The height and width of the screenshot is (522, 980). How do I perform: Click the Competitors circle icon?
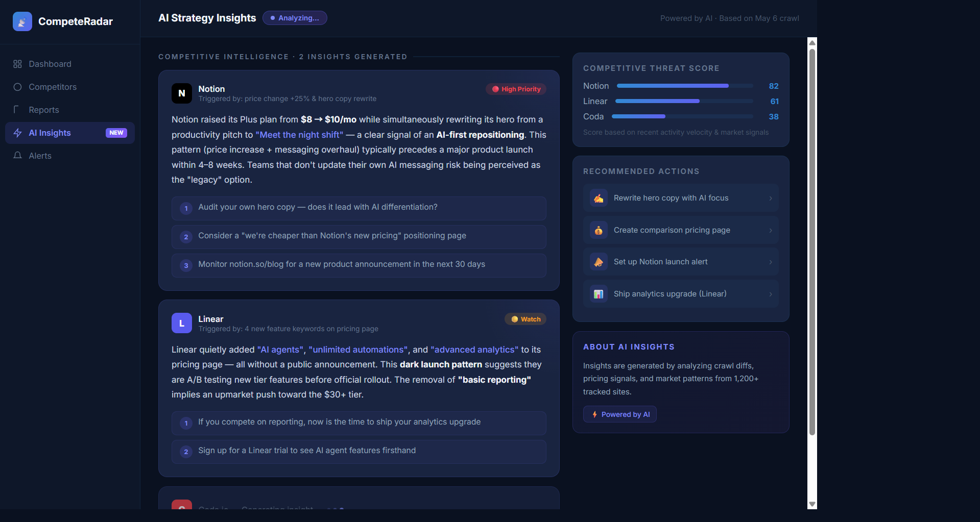click(17, 87)
